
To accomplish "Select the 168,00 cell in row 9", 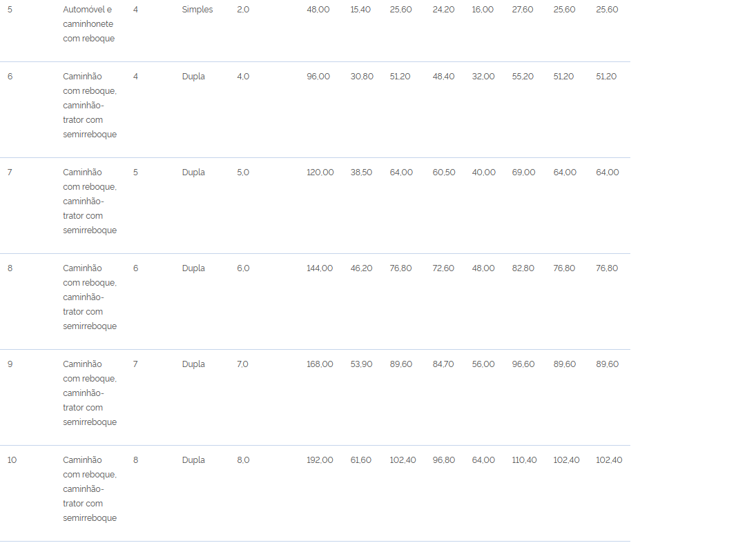I will coord(320,364).
